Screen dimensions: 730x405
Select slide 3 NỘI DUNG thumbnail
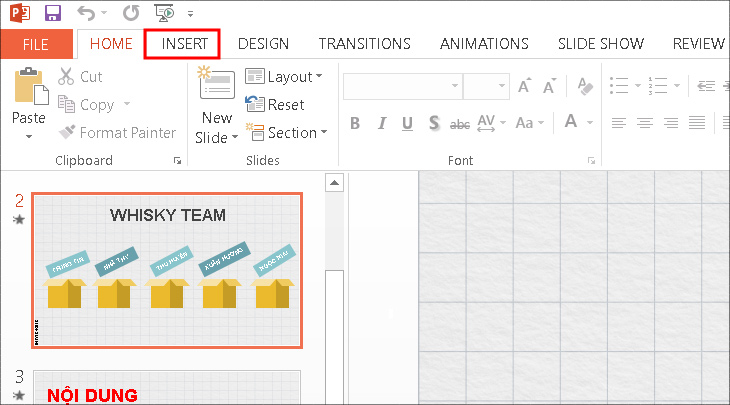tap(167, 387)
